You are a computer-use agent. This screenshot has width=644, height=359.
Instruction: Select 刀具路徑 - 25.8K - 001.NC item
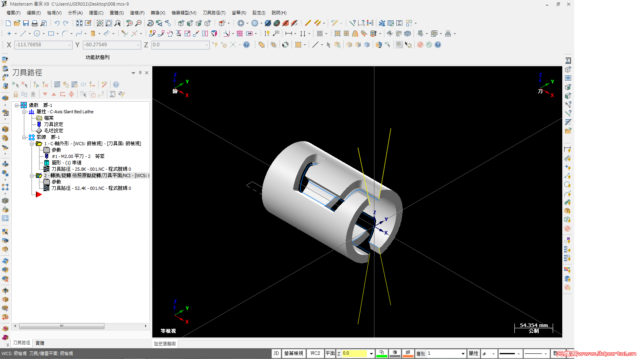(x=91, y=169)
